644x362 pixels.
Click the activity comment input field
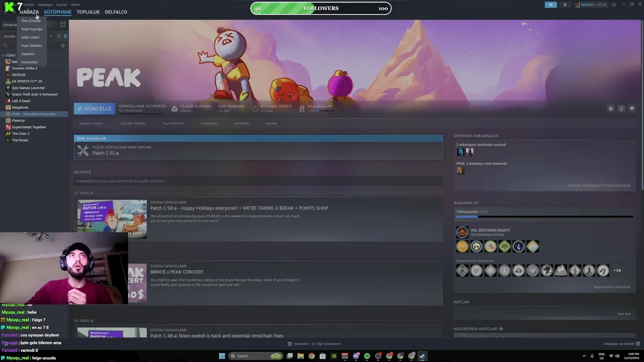259,181
